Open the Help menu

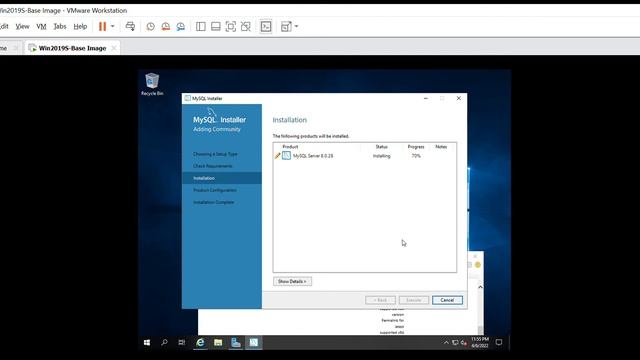[80, 27]
